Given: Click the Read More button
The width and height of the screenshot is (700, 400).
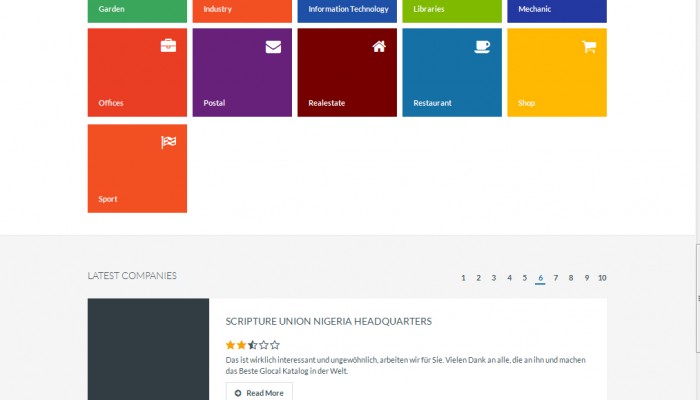Looking at the screenshot, I should (x=259, y=391).
